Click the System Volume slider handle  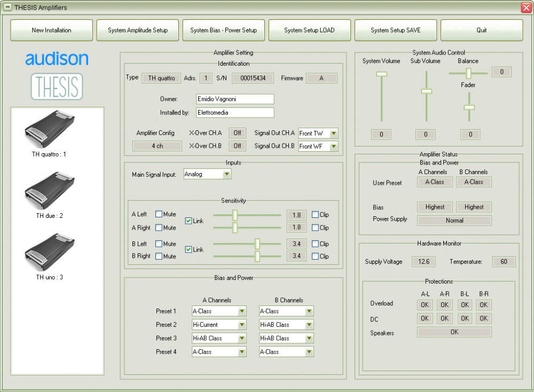click(x=381, y=75)
